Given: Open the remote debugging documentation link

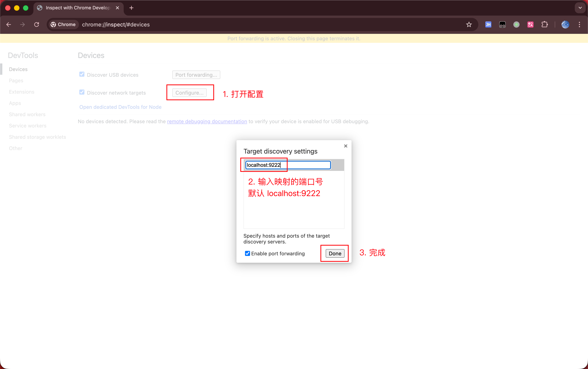Looking at the screenshot, I should point(207,121).
